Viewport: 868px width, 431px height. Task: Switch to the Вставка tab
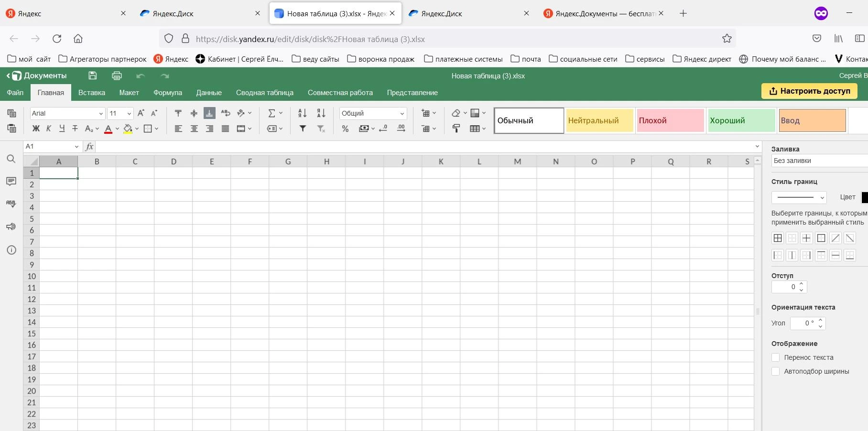(91, 93)
